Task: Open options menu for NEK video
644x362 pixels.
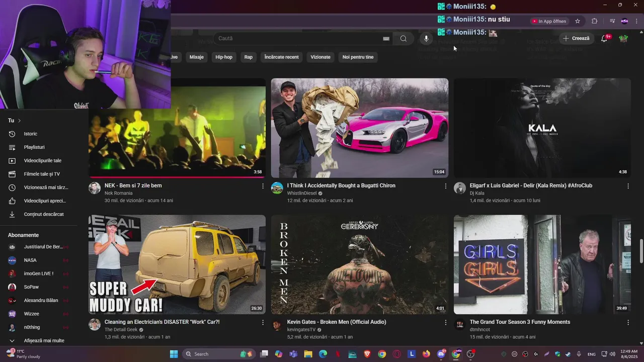Action: [263, 186]
